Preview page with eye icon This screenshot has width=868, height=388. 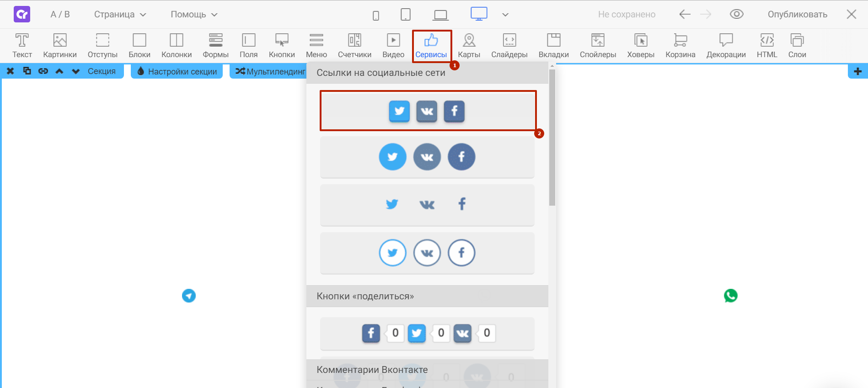pyautogui.click(x=736, y=14)
